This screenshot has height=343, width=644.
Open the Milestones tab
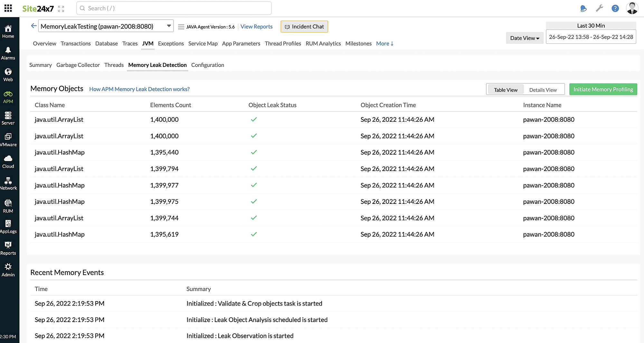(x=358, y=43)
